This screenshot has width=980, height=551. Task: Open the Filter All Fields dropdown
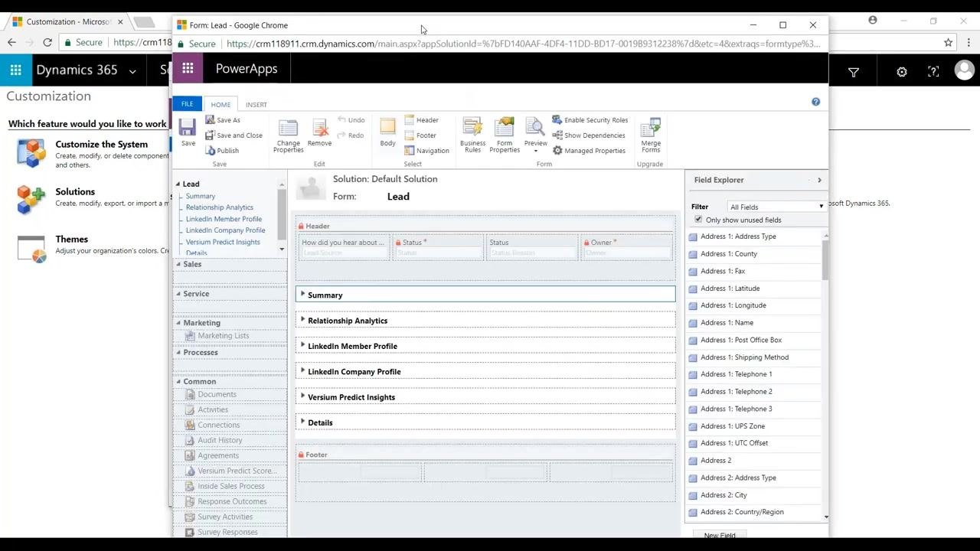776,207
